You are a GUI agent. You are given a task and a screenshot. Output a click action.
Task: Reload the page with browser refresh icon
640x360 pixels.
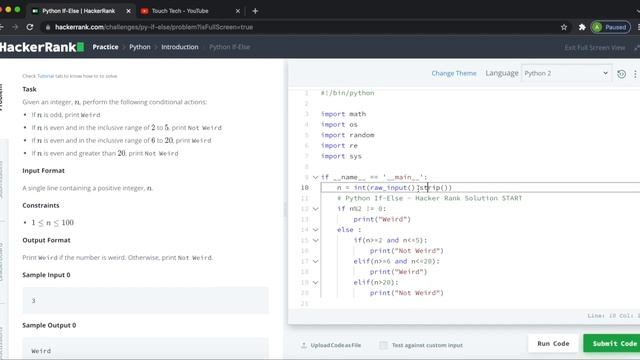click(x=30, y=27)
